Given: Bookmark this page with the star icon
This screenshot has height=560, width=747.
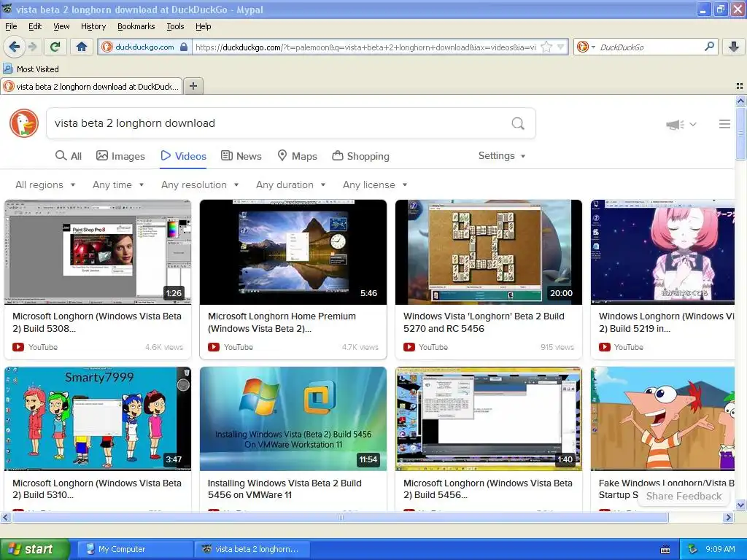Looking at the screenshot, I should pos(546,47).
